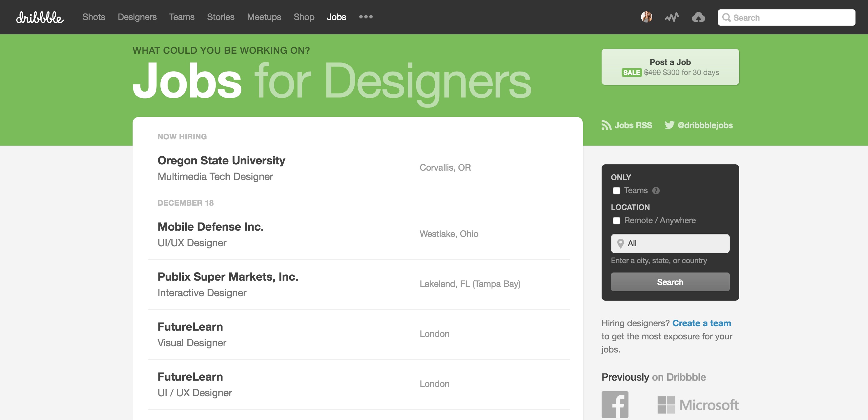Open the activity pulse icon
The image size is (868, 420).
click(672, 17)
